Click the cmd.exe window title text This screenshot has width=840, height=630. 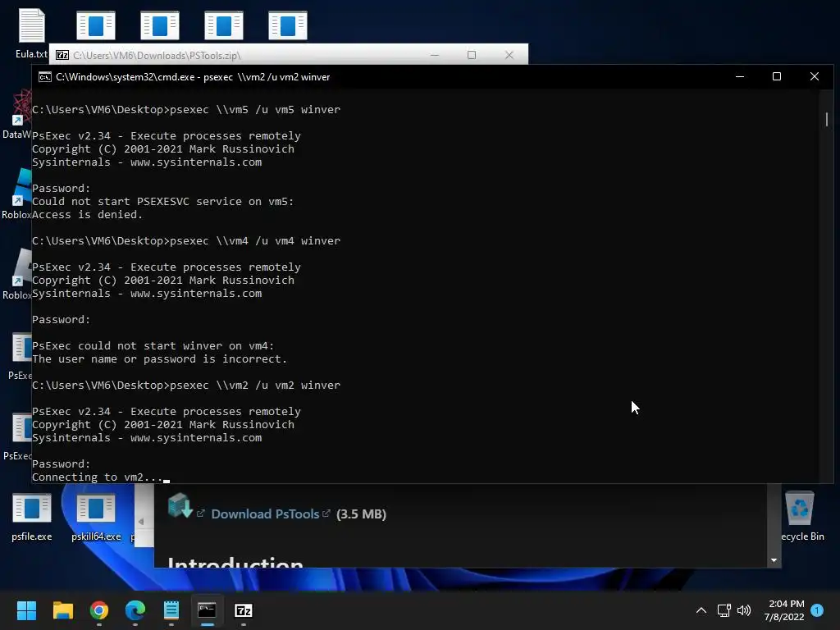click(193, 77)
